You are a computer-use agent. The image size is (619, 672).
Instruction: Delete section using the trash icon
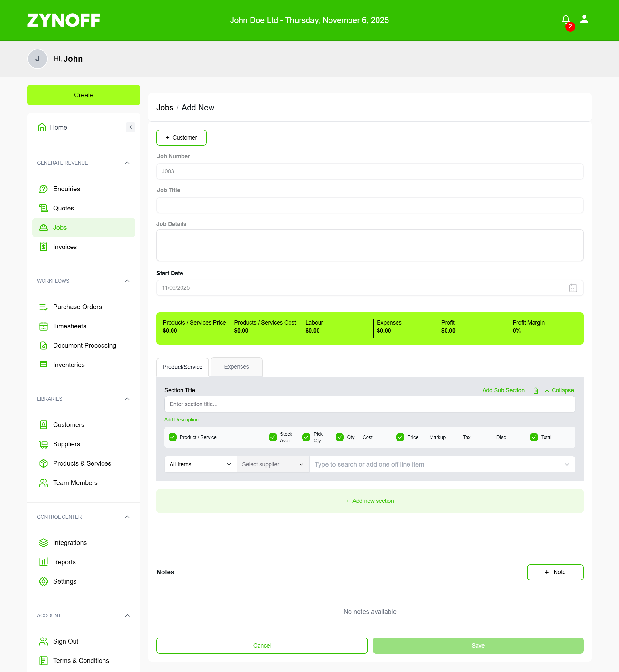(x=535, y=390)
